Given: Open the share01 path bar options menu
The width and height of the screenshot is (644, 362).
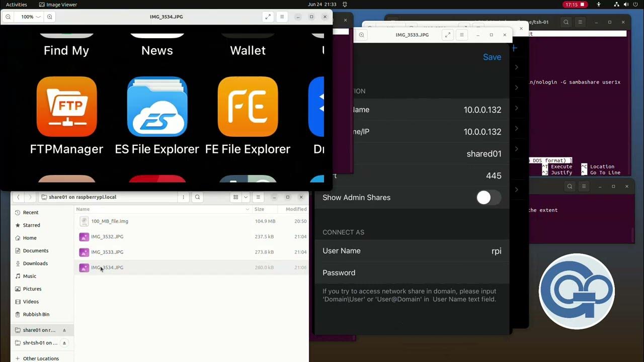Looking at the screenshot, I should point(183,197).
